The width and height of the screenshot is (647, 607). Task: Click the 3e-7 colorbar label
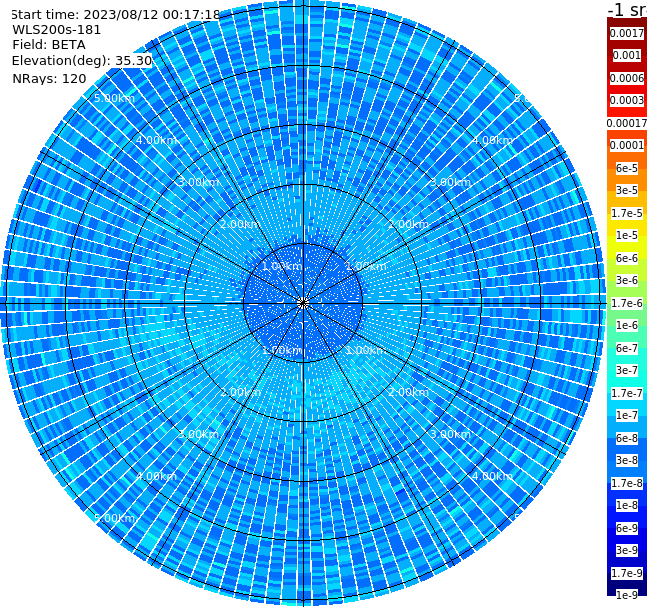[627, 370]
